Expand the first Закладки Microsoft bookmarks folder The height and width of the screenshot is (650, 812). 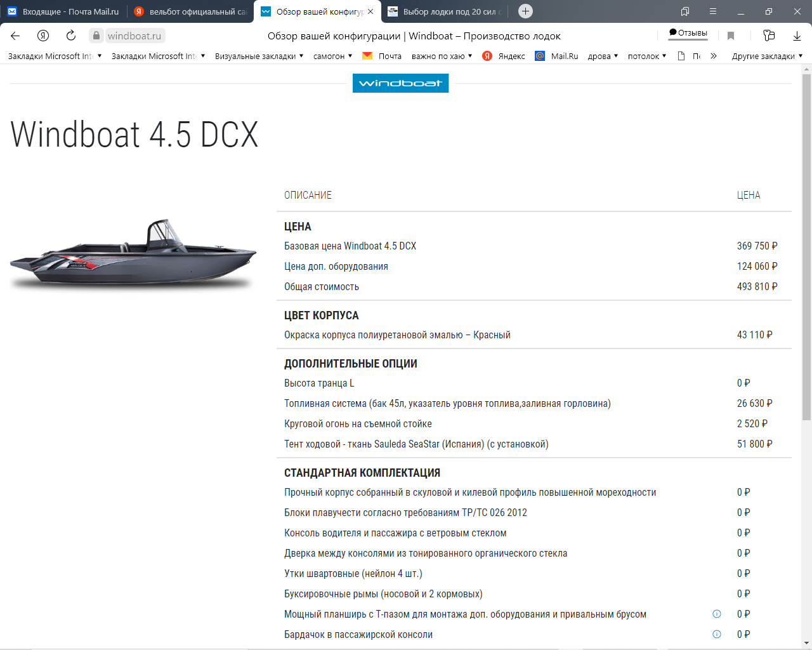point(55,56)
